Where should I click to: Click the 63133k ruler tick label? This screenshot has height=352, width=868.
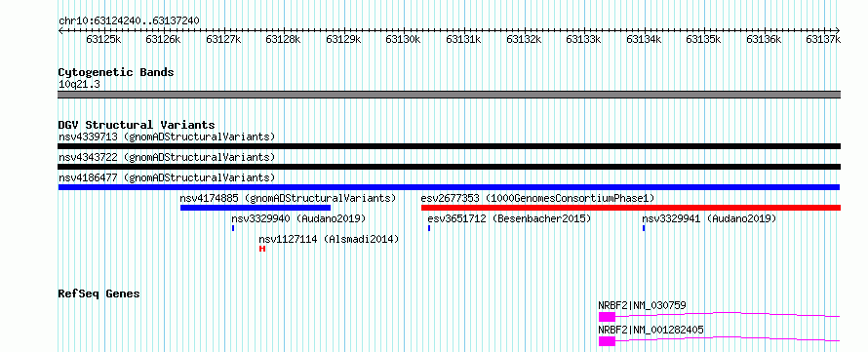[583, 39]
